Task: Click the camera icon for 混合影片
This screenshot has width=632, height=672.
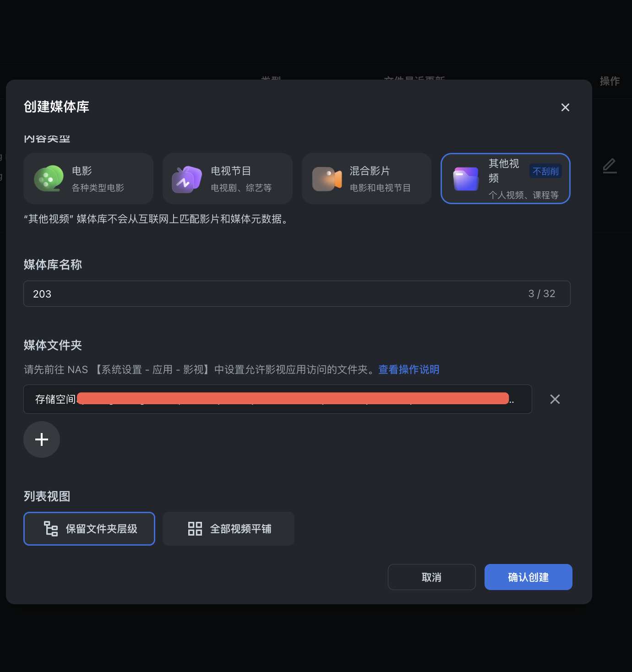Action: [x=327, y=179]
